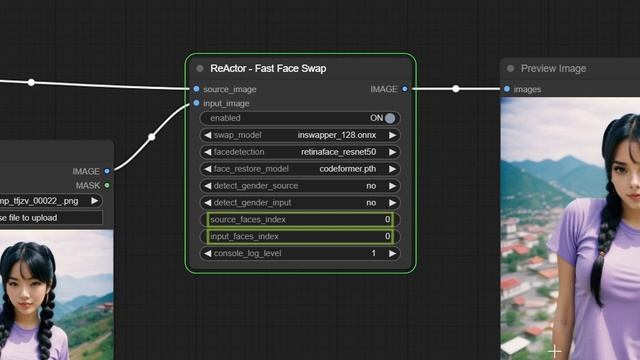Screen dimensions: 640x360
Task: Open the facedetection retinaface_resnet50 dropdown
Action: [300, 152]
